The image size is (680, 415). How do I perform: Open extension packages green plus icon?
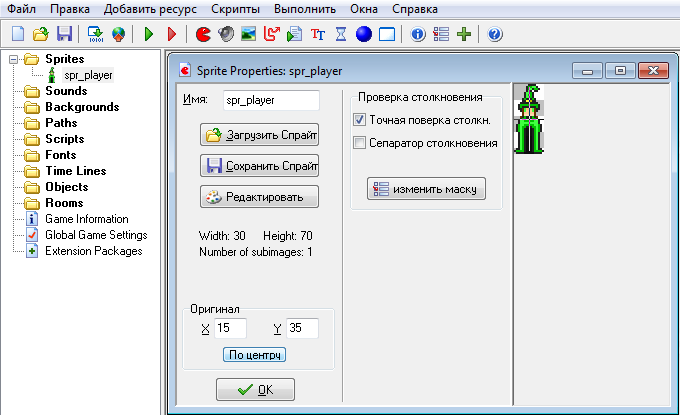tap(464, 34)
